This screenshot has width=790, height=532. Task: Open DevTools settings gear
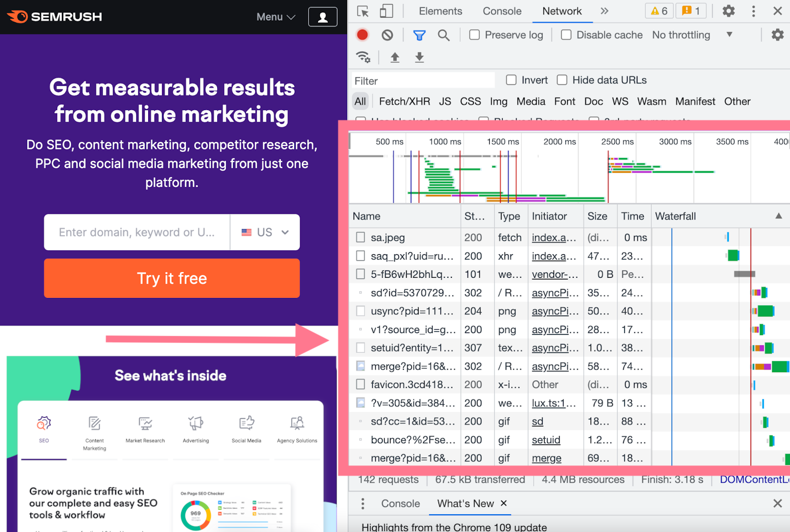click(x=728, y=11)
